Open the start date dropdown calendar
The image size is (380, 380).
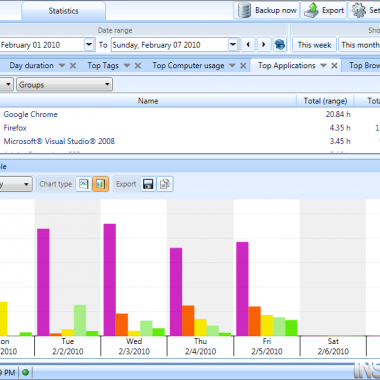click(x=89, y=45)
